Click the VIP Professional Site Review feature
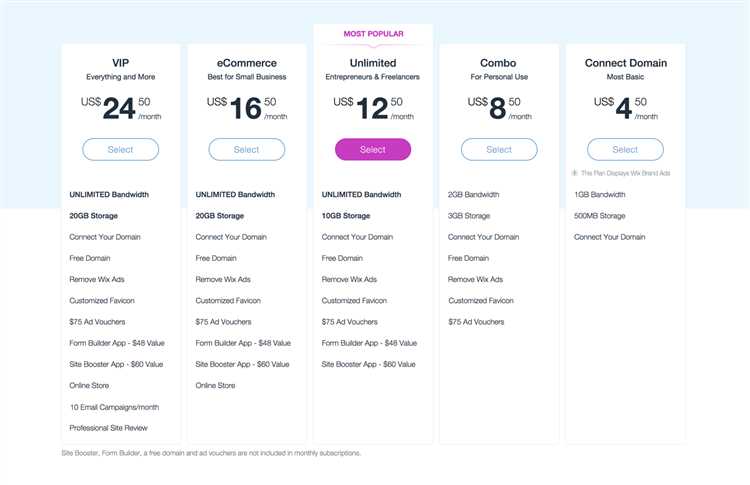The image size is (750, 485). tap(109, 428)
